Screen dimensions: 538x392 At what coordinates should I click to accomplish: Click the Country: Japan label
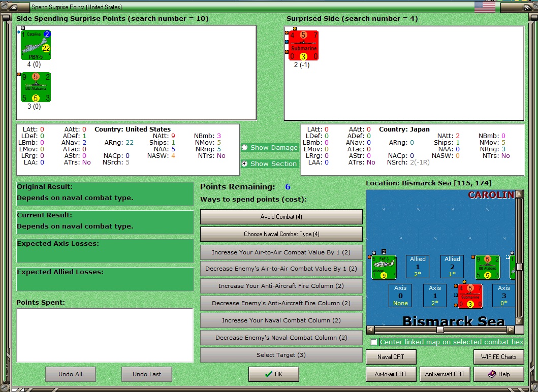(404, 129)
